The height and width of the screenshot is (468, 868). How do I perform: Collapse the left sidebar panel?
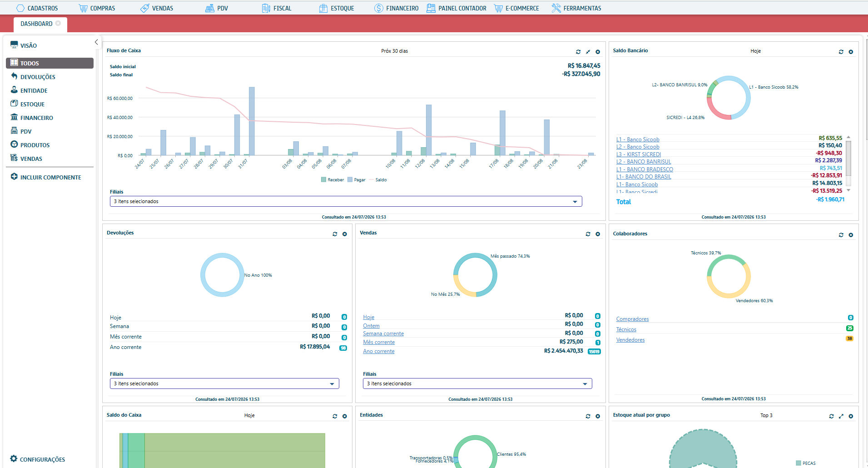(96, 42)
